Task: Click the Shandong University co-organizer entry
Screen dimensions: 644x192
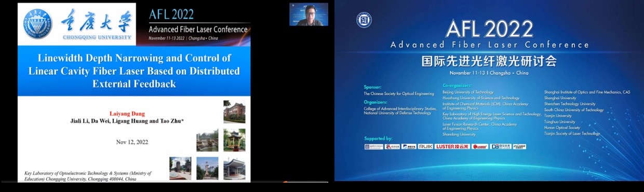Action: click(x=459, y=134)
